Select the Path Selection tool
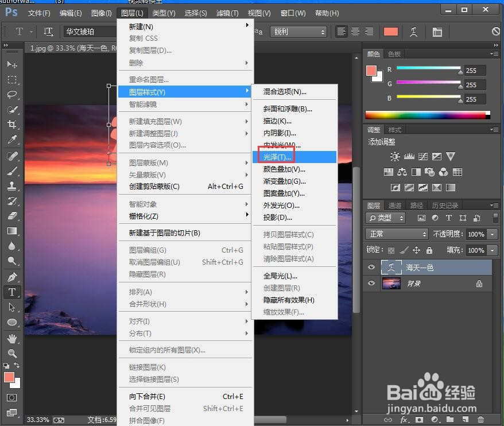 (12, 307)
